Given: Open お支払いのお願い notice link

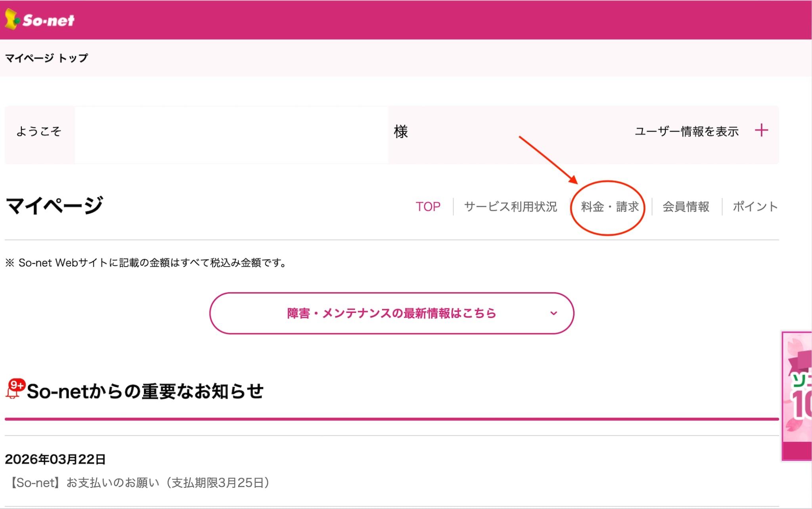Looking at the screenshot, I should coord(140,482).
